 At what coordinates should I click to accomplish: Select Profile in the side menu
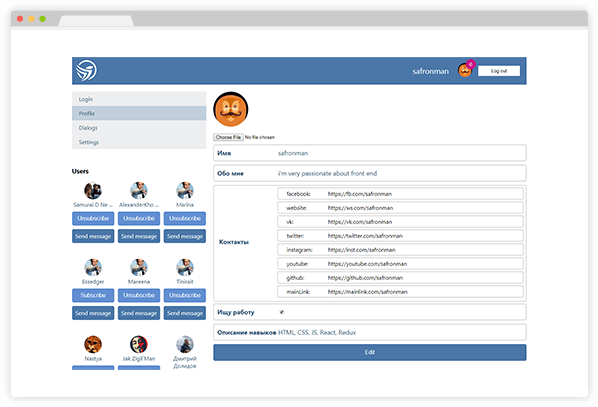tap(139, 113)
